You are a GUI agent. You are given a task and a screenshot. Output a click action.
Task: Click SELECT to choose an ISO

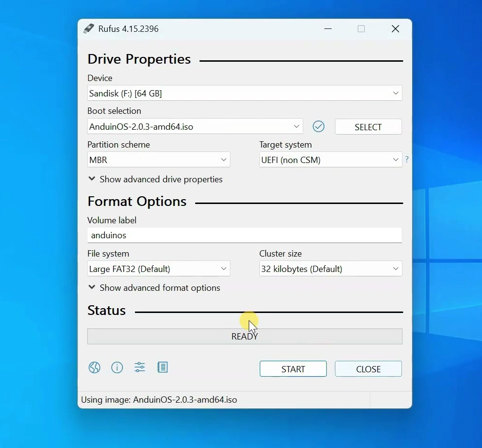[x=368, y=127]
